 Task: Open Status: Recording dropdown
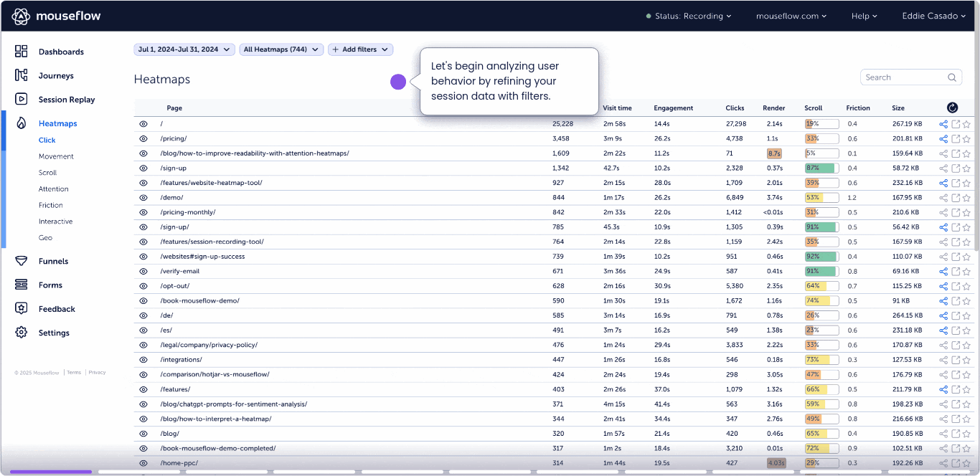tap(688, 16)
